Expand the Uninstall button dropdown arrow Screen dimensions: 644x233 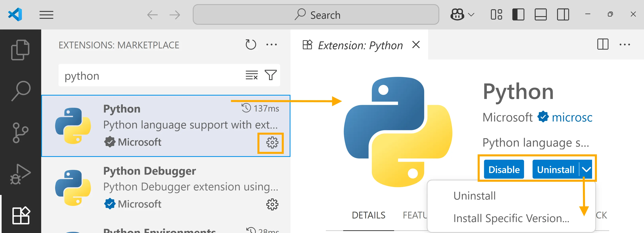(586, 169)
